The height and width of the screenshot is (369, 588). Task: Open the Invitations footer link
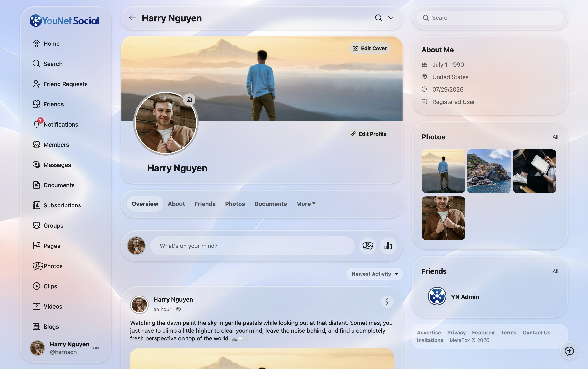click(x=430, y=340)
